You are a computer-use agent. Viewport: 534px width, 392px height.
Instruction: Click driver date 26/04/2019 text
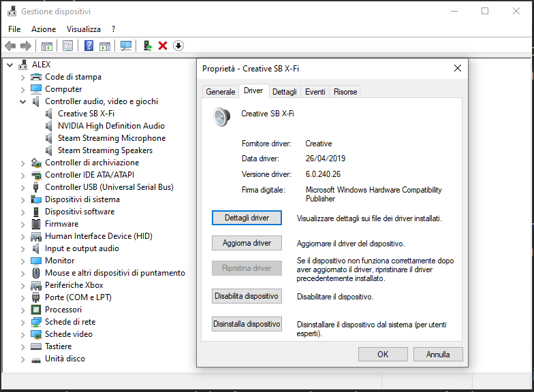point(326,159)
